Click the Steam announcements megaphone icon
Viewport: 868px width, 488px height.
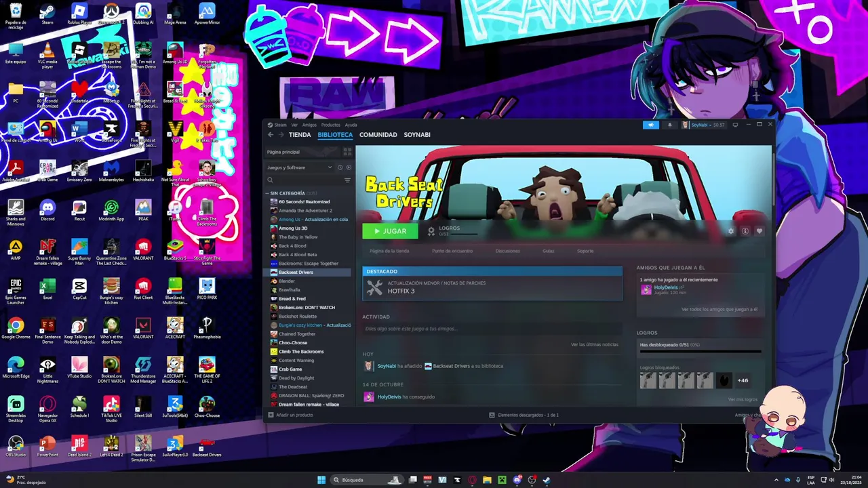[x=650, y=125]
